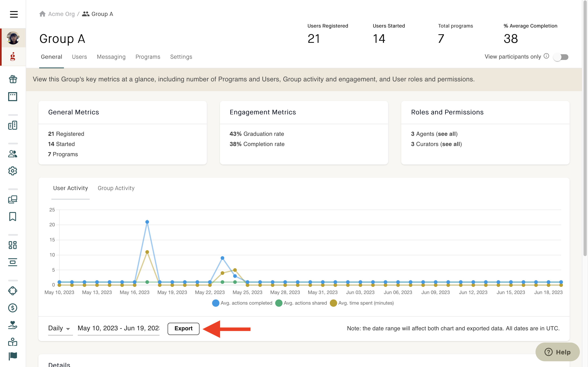The width and height of the screenshot is (588, 367).
Task: Click the dashboard grid sidebar icon
Action: click(13, 245)
